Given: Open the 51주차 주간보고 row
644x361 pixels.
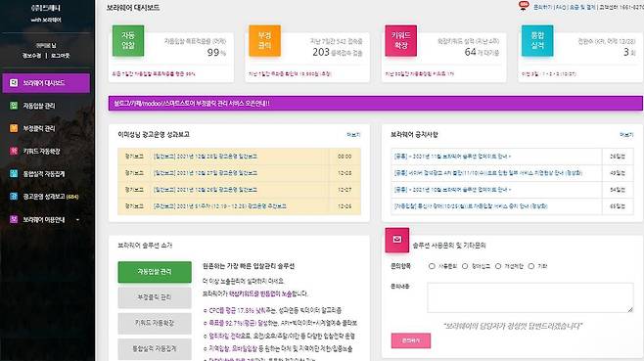Looking at the screenshot, I should click(239, 206).
